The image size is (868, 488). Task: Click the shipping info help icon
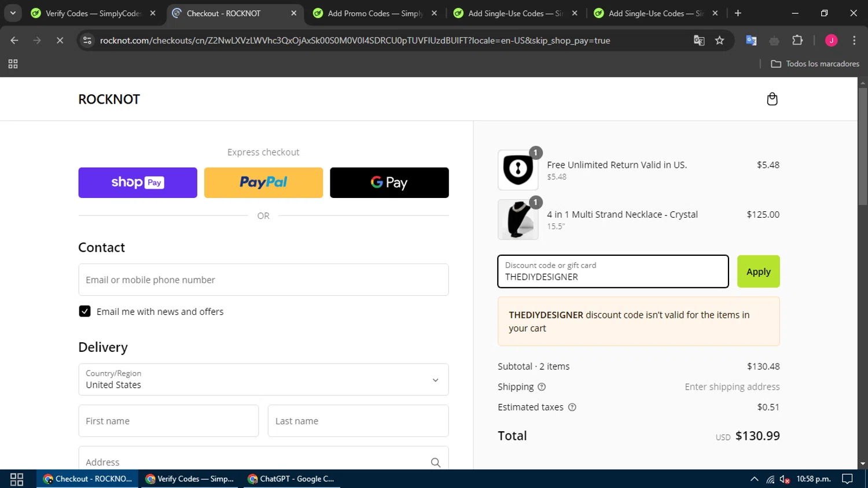[x=542, y=387]
